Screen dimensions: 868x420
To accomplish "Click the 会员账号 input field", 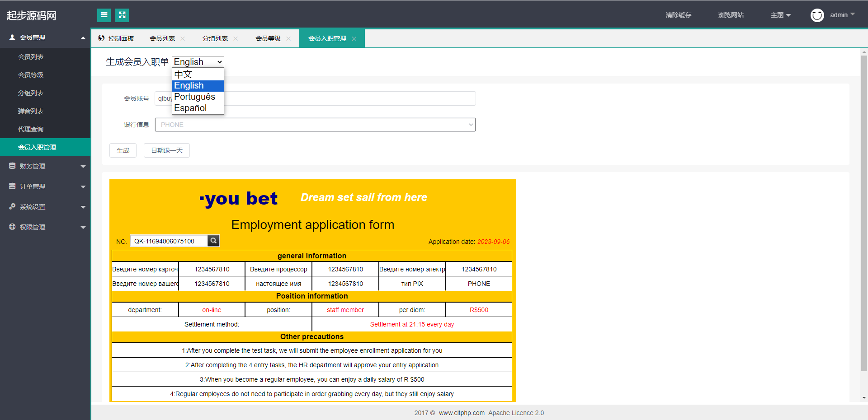I will (348, 98).
